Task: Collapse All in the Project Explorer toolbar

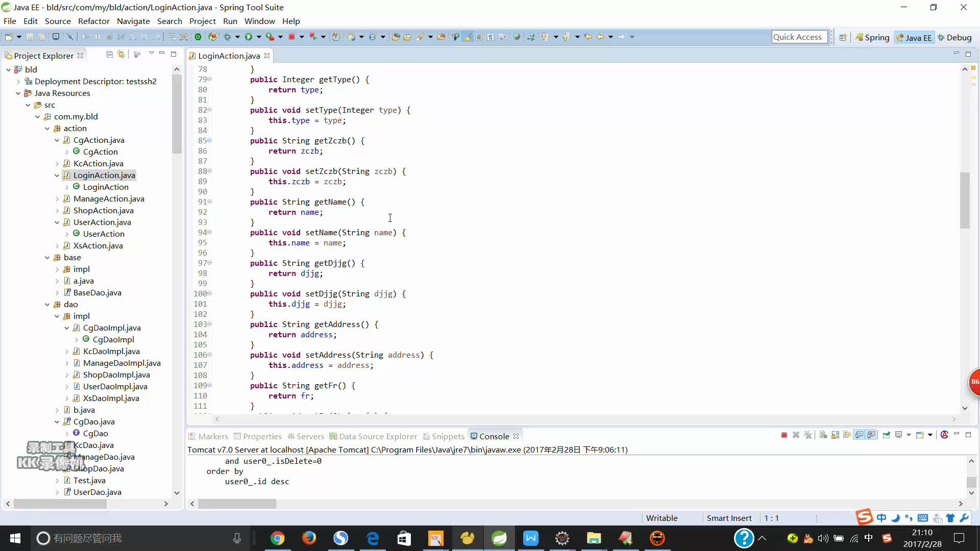Action: point(109,55)
